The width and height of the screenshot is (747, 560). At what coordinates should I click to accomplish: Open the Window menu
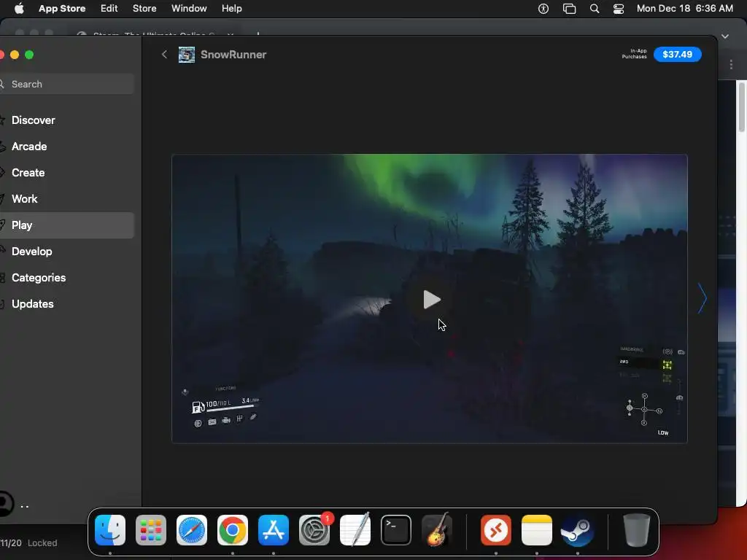coord(189,8)
